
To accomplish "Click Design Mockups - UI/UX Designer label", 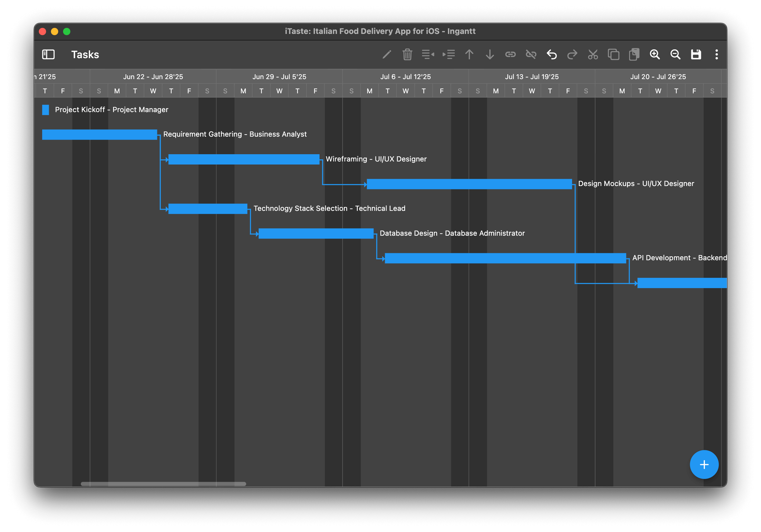I will pyautogui.click(x=636, y=184).
